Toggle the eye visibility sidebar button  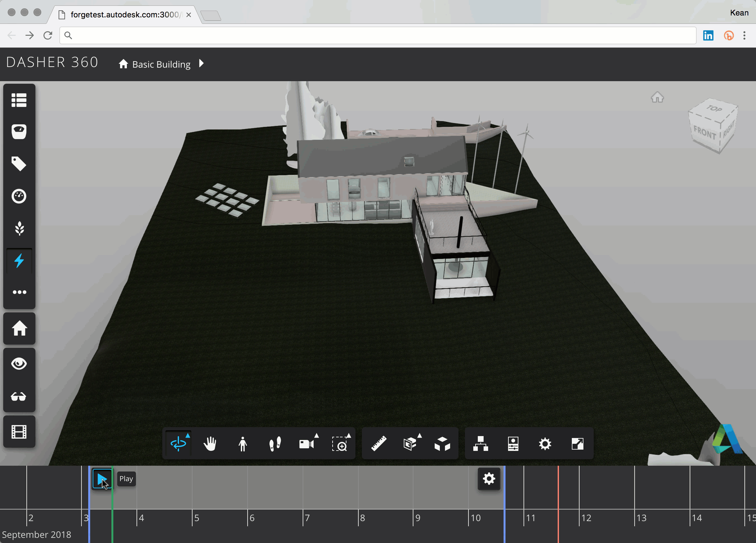19,363
